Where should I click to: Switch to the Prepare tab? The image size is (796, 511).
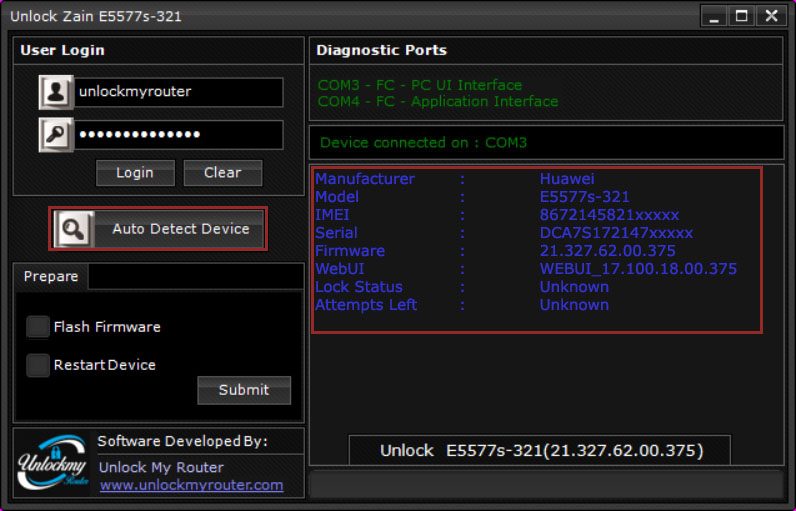click(51, 277)
